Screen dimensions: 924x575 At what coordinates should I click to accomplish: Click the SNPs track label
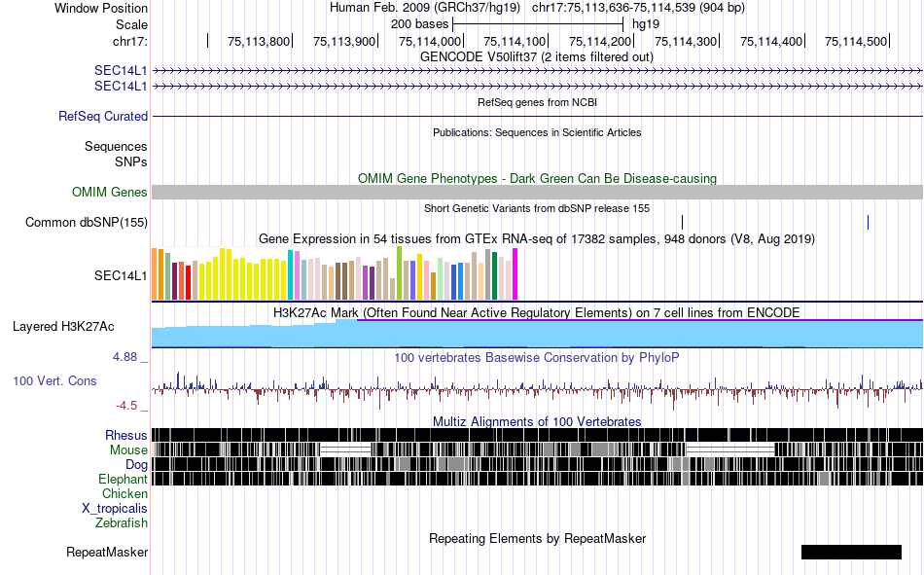[131, 162]
